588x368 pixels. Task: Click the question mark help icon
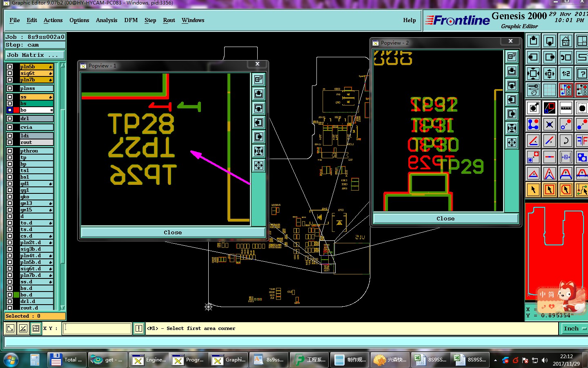point(581,74)
